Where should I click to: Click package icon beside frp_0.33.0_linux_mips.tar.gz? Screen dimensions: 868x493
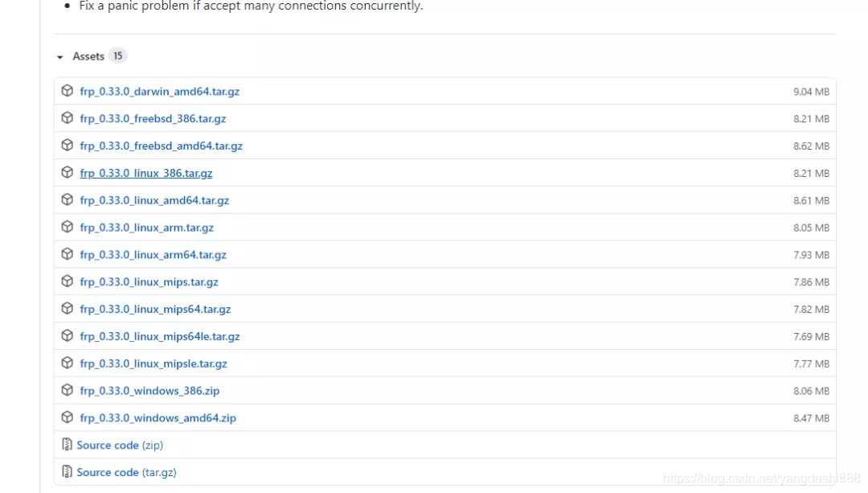click(x=67, y=281)
